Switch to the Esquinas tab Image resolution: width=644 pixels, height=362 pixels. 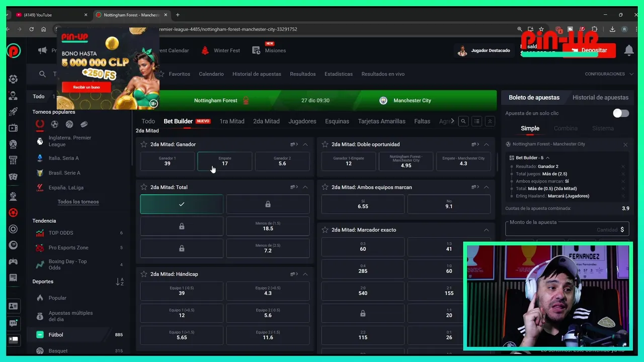pos(337,121)
